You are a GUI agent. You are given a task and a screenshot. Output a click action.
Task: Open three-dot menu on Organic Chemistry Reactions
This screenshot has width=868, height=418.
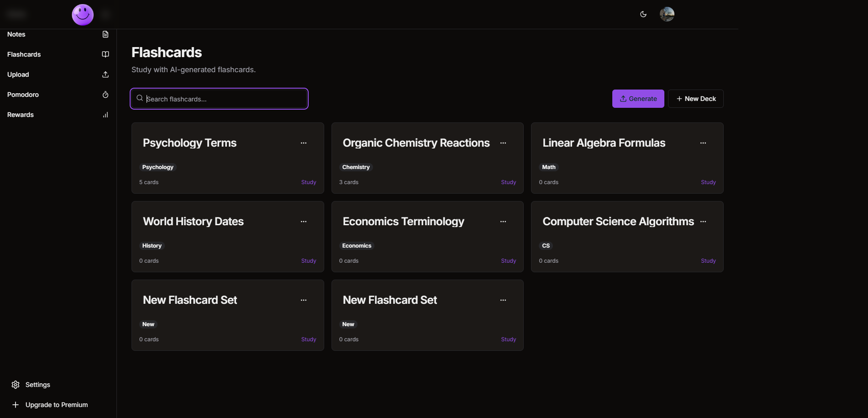503,143
